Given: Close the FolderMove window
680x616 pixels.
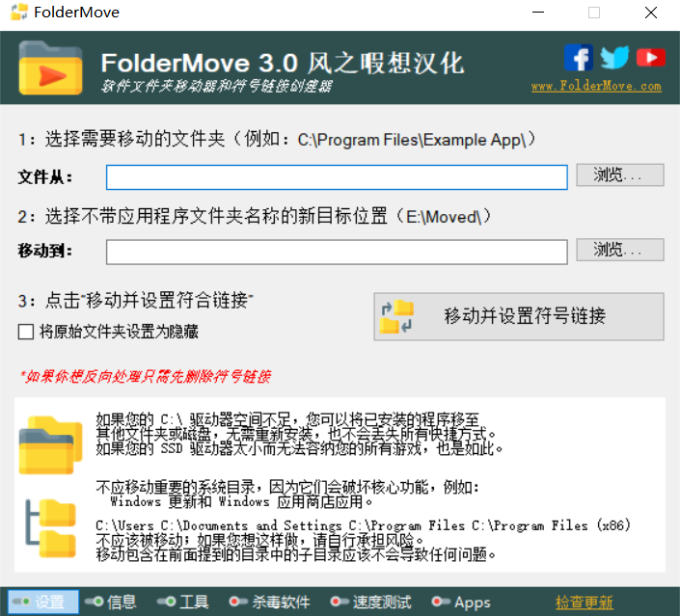Looking at the screenshot, I should (650, 13).
